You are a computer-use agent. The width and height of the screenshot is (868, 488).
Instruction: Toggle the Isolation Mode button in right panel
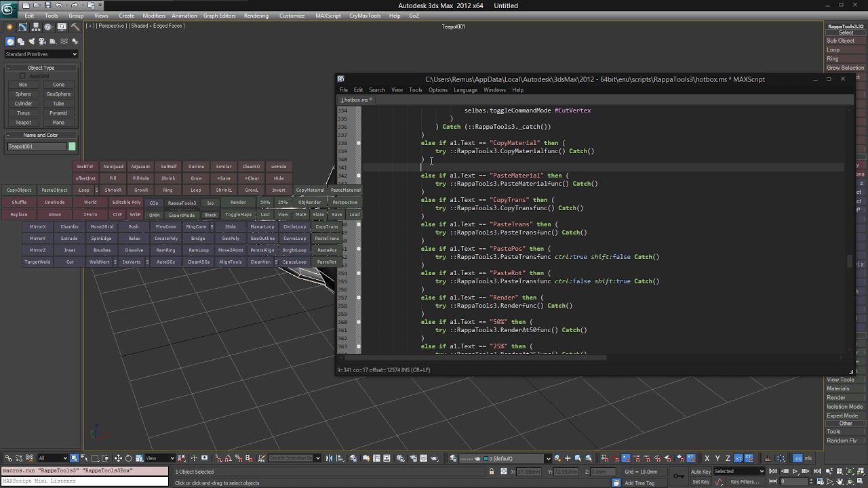pos(844,407)
